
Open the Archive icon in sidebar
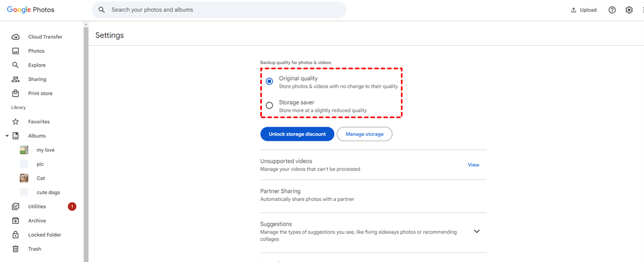click(x=16, y=221)
